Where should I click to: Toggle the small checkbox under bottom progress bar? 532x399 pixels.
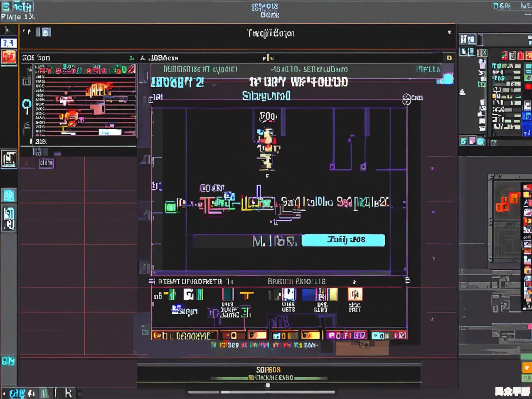pos(268,385)
